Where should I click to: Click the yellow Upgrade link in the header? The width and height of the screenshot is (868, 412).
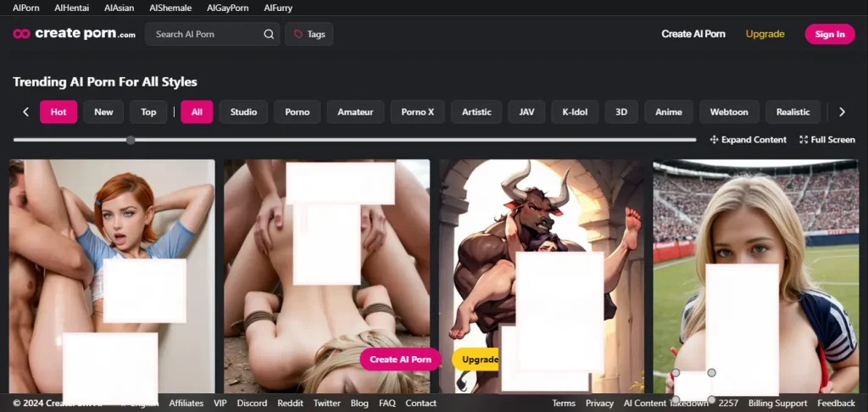point(765,34)
